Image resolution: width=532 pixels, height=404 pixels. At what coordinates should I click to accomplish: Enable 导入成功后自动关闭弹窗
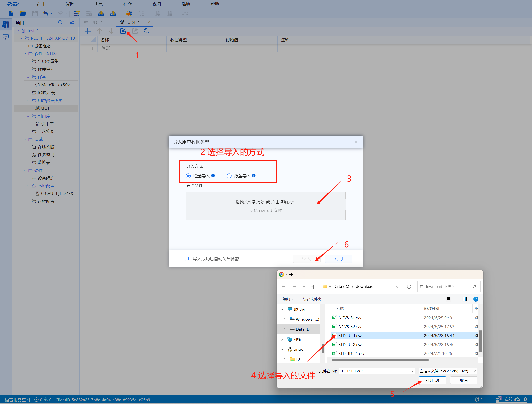coord(187,259)
